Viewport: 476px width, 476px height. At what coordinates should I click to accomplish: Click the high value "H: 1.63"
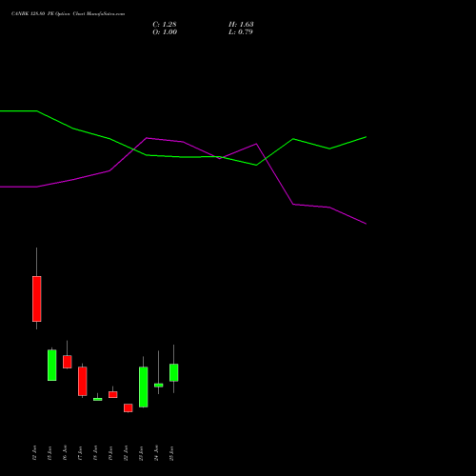pos(241,25)
